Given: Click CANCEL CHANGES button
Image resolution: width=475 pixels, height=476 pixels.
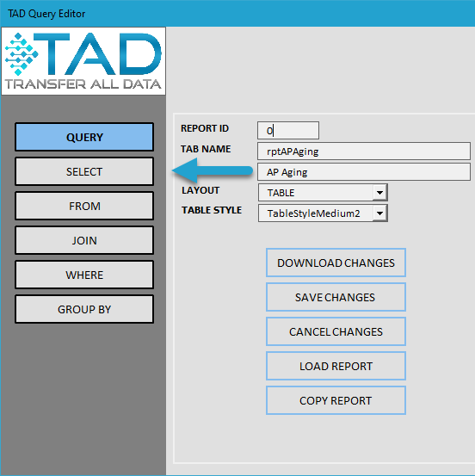Looking at the screenshot, I should (336, 331).
